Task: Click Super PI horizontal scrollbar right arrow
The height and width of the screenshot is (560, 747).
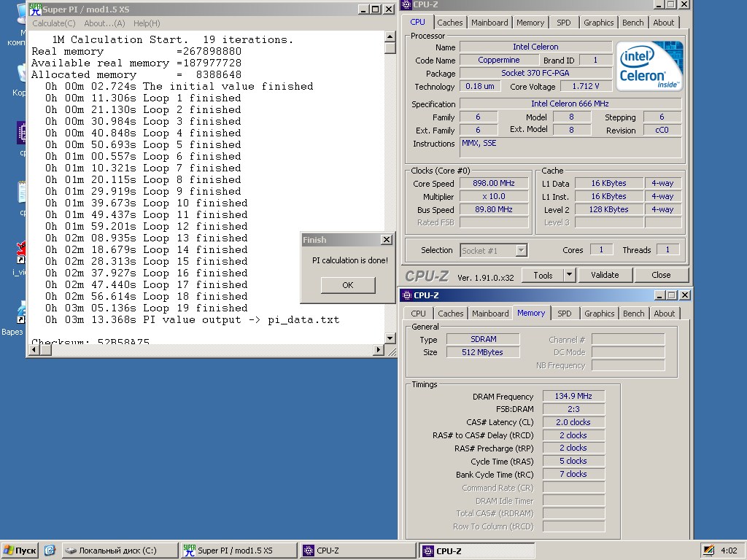Action: click(x=379, y=350)
